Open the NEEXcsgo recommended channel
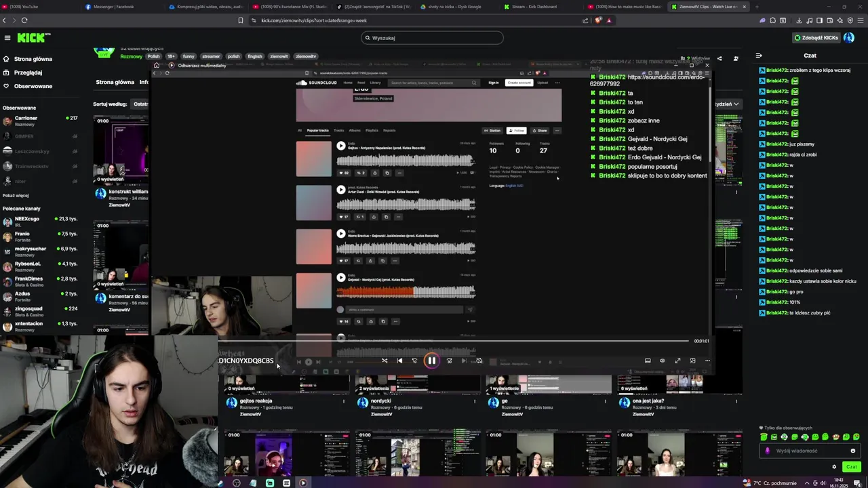The width and height of the screenshot is (868, 488). tap(41, 221)
